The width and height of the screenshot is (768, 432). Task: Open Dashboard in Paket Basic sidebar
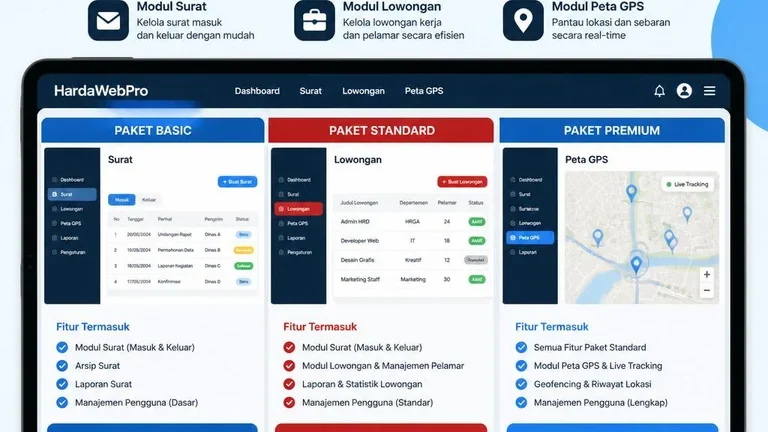pos(72,180)
